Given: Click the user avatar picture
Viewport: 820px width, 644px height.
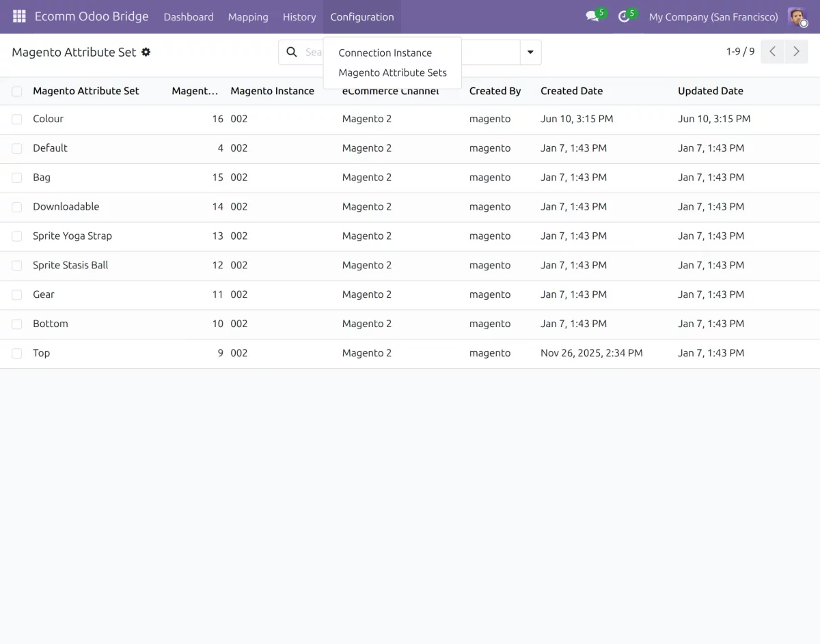Looking at the screenshot, I should [797, 16].
